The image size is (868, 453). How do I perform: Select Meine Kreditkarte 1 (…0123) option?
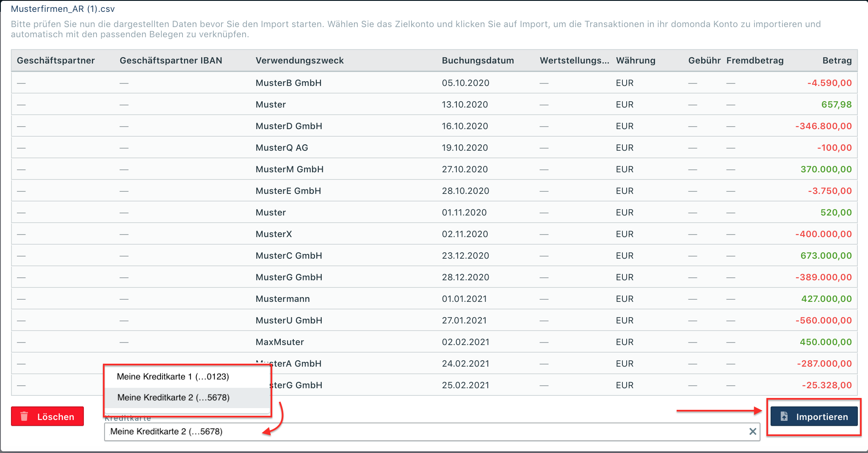click(173, 377)
